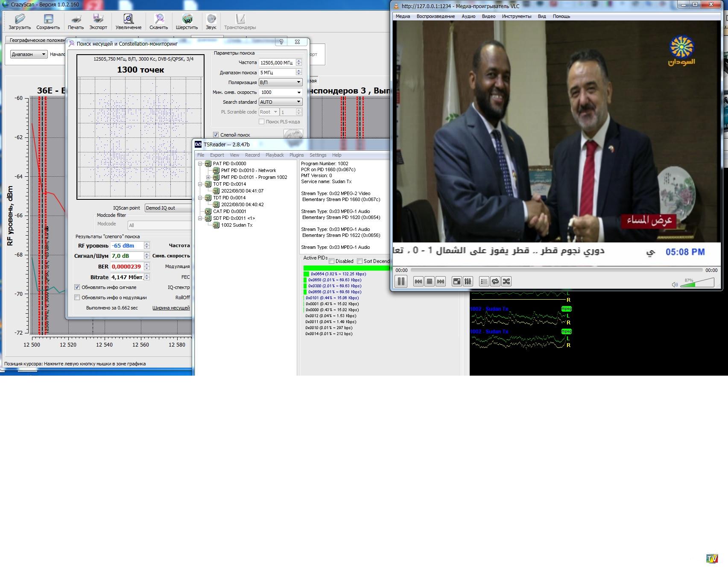Screen dimensions: 728x569
Task: Adjust the VLC volume slider
Action: tap(697, 284)
